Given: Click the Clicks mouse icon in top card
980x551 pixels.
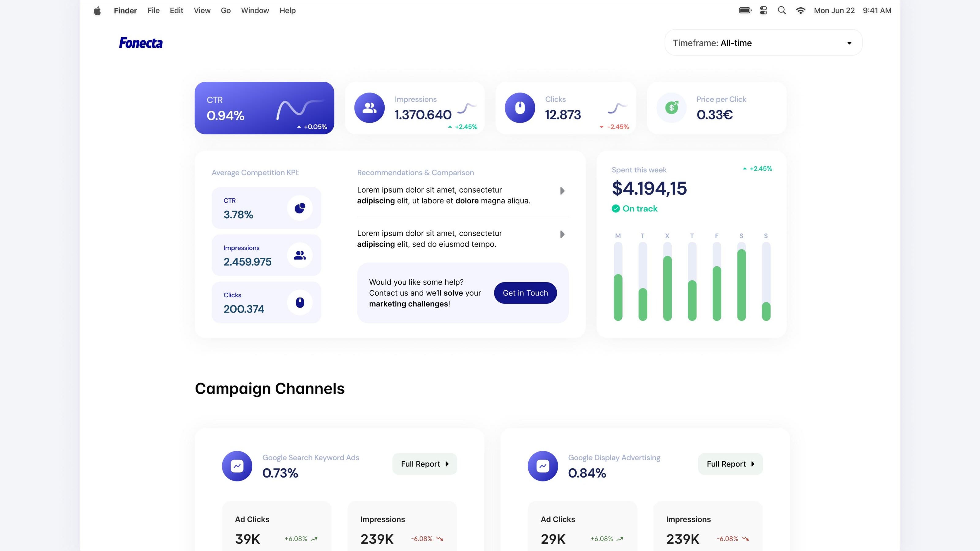Looking at the screenshot, I should coord(520,108).
